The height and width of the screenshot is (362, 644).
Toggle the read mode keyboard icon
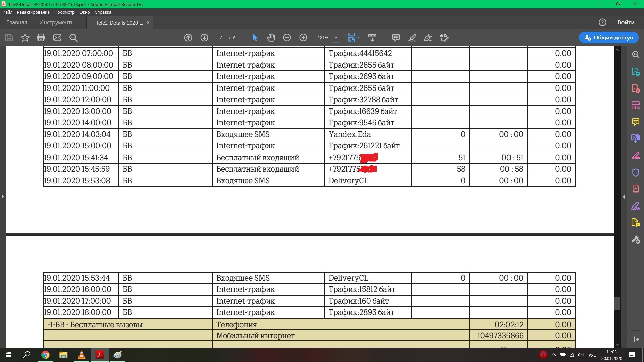point(372,38)
